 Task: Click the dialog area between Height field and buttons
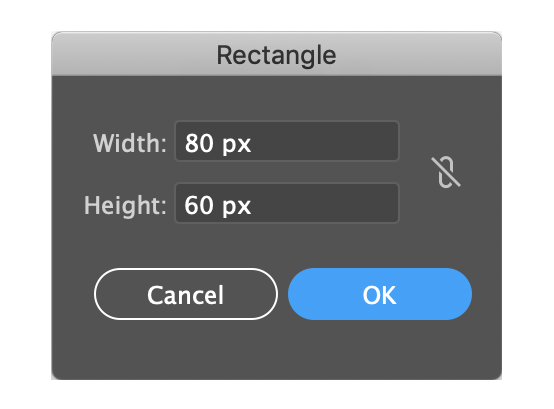pos(277,245)
